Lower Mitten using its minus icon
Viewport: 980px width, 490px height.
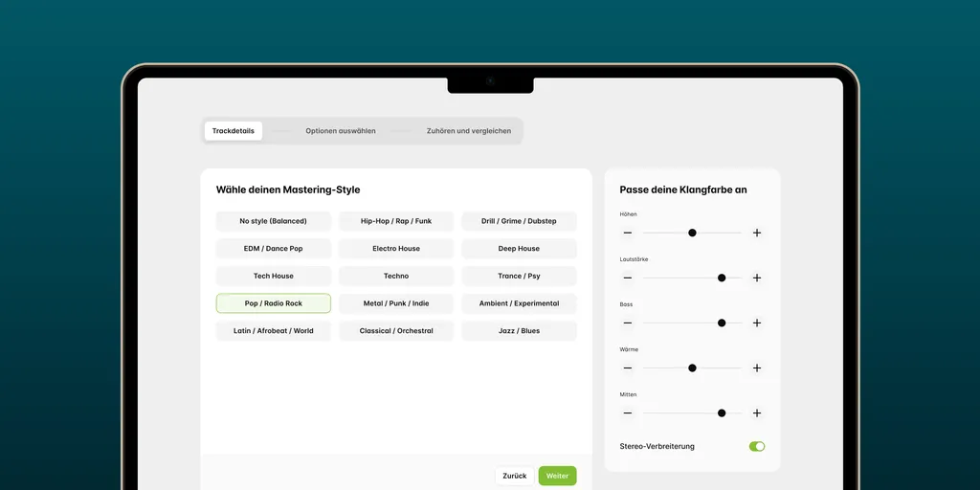tap(628, 412)
